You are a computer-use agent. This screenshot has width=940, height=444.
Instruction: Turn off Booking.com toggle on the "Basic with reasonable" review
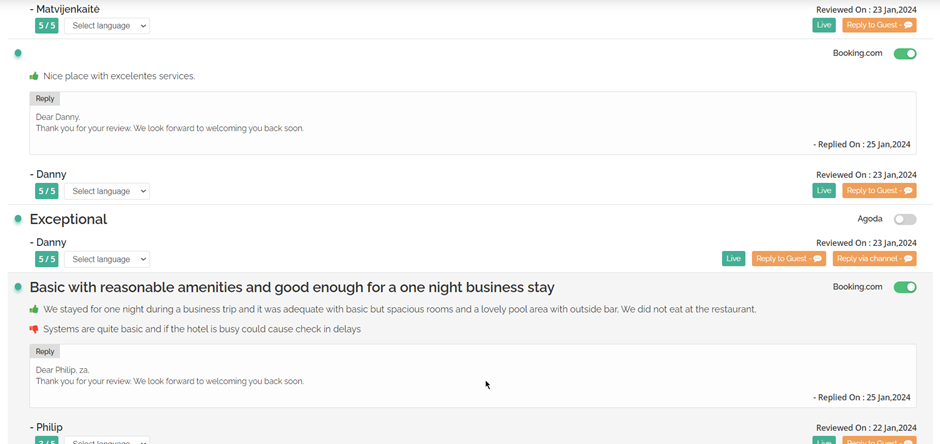904,288
